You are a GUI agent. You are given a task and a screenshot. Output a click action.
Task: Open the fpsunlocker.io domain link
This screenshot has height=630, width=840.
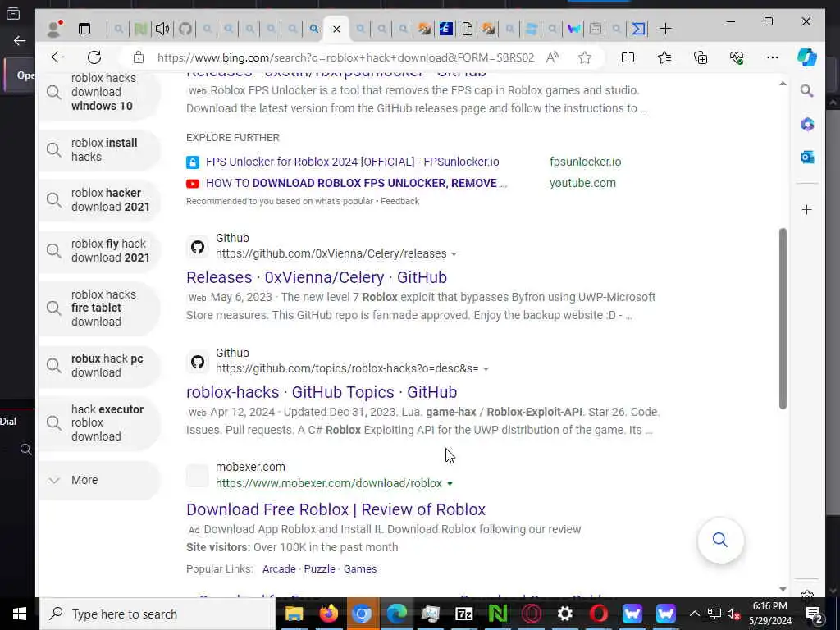tap(586, 162)
